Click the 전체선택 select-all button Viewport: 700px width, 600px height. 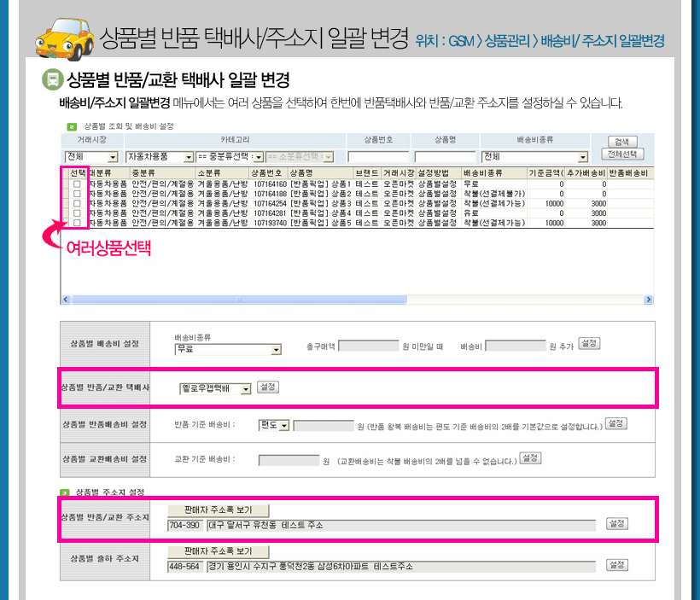click(x=622, y=154)
